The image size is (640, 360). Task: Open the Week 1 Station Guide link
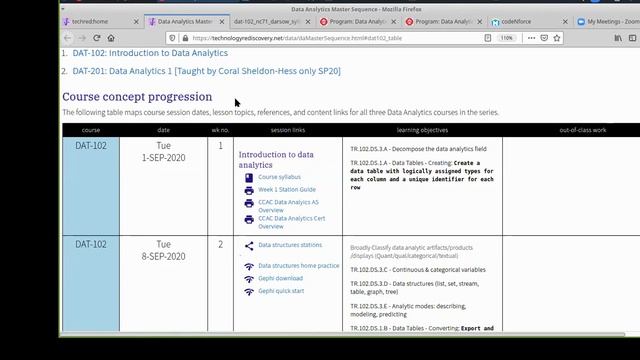pyautogui.click(x=287, y=189)
